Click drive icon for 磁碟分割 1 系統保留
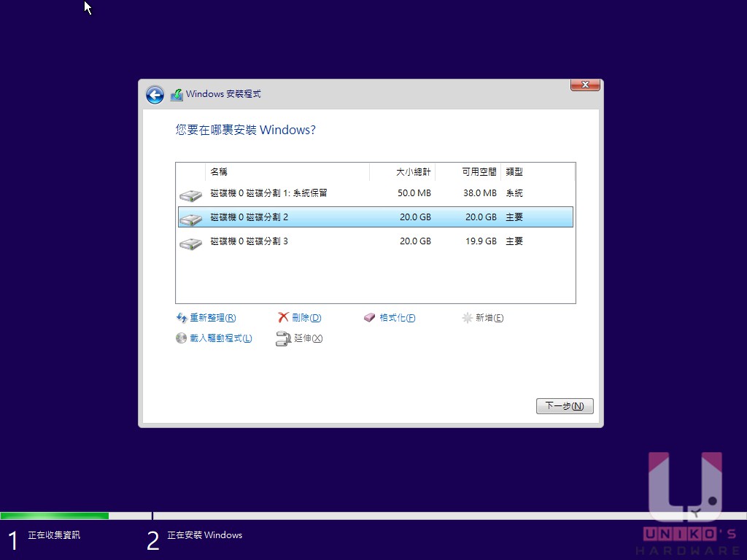The image size is (747, 560). 190,195
